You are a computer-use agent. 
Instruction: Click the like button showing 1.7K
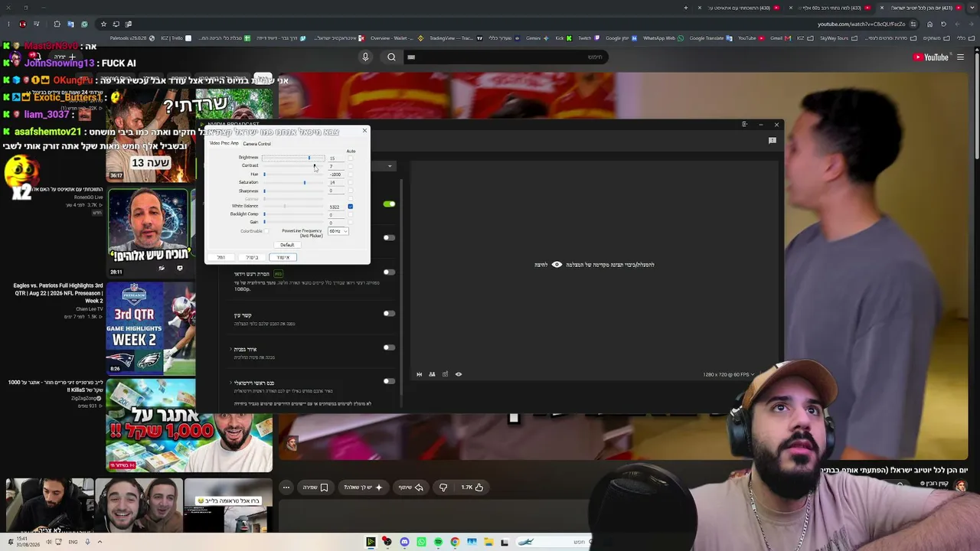[472, 487]
